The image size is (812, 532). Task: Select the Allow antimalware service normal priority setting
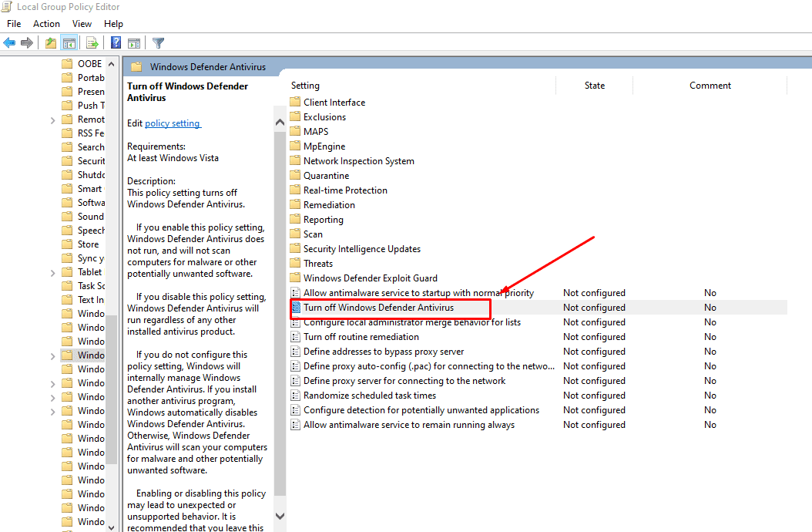coord(409,292)
